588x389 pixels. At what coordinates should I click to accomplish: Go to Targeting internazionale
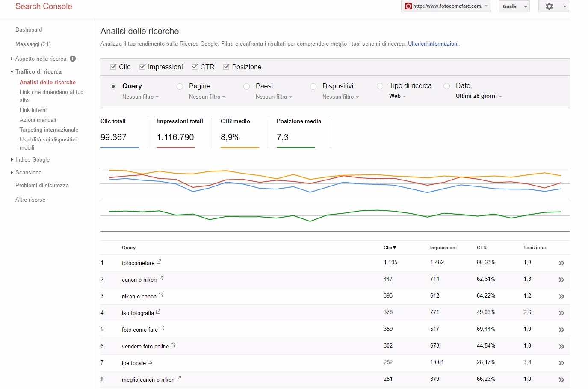point(49,130)
